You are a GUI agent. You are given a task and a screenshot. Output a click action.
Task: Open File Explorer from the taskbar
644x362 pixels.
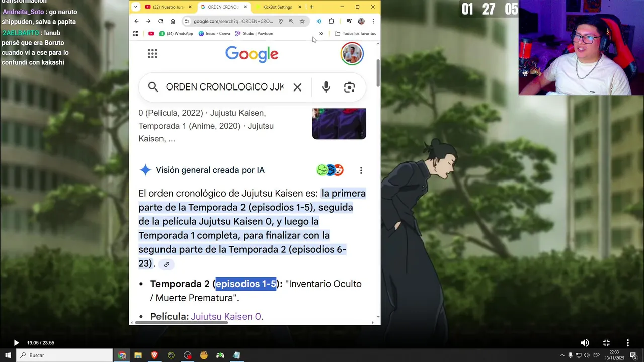(x=138, y=355)
